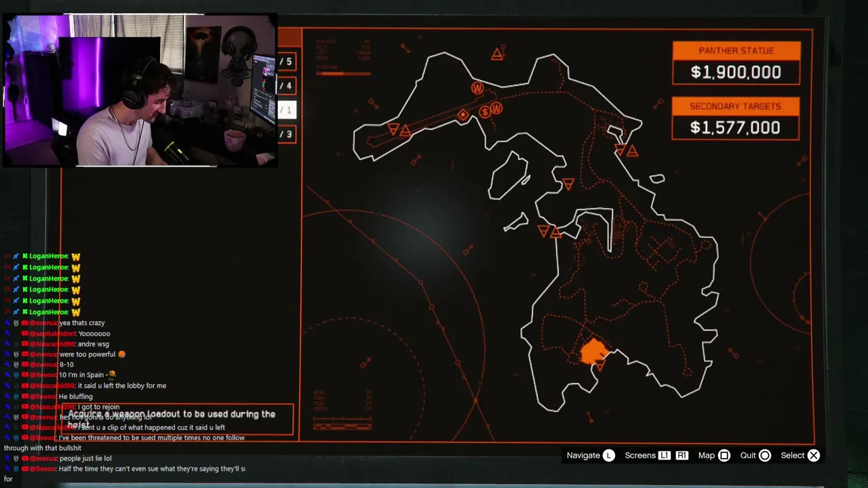Open the streamer webcam overlay
The width and height of the screenshot is (868, 488).
[x=140, y=90]
